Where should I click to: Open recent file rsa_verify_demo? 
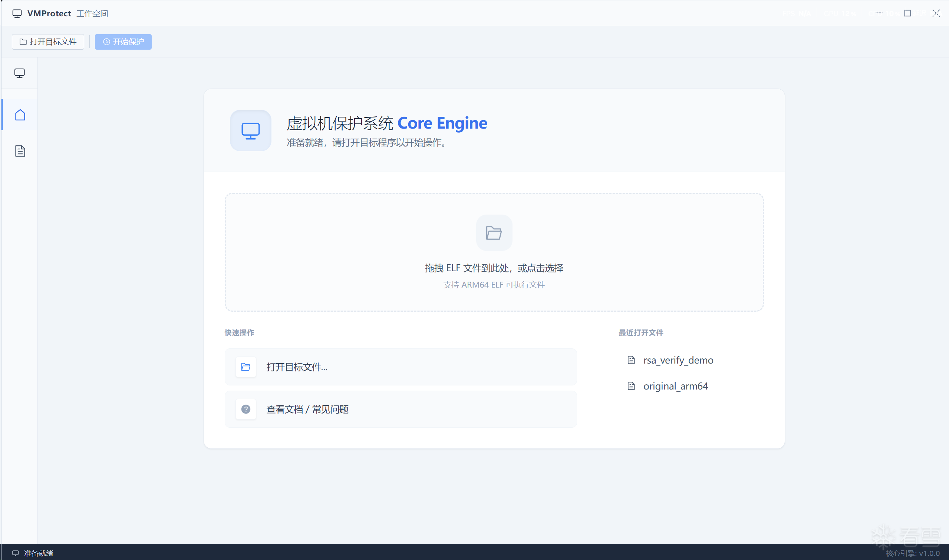point(678,360)
